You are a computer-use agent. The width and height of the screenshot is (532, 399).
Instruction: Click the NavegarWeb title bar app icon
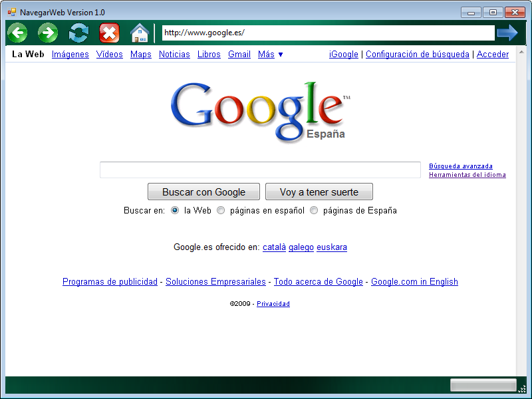11,12
